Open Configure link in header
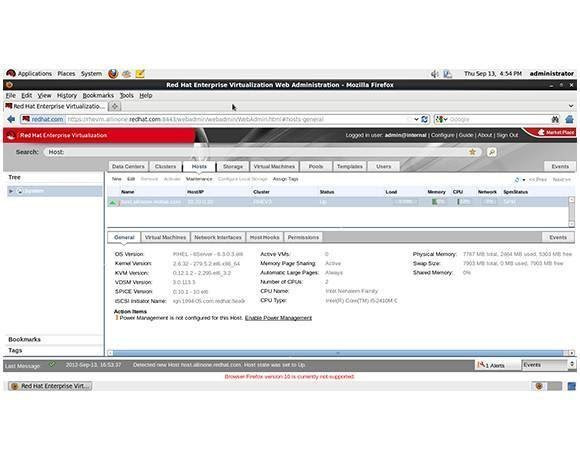Screen dimensions: 580x460 click(442, 135)
